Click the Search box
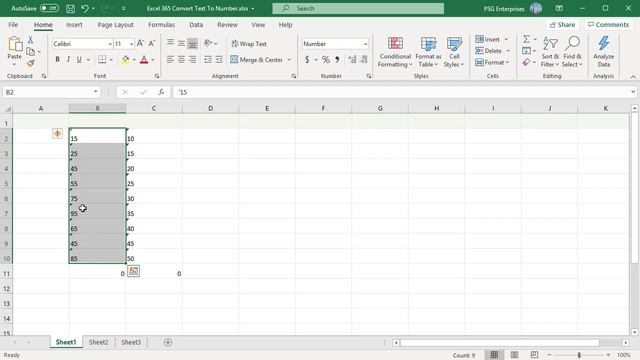Image resolution: width=640 pixels, height=360 pixels. [358, 8]
